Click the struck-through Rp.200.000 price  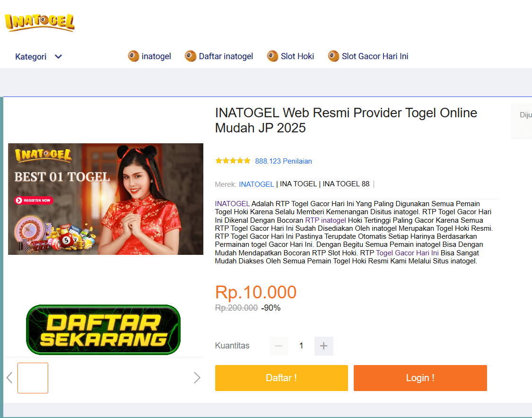[x=236, y=308]
